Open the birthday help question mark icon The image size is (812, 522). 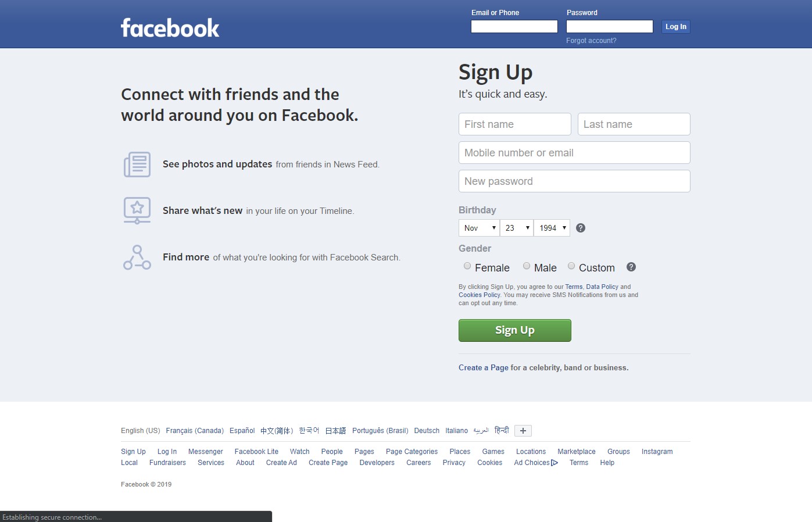581,228
